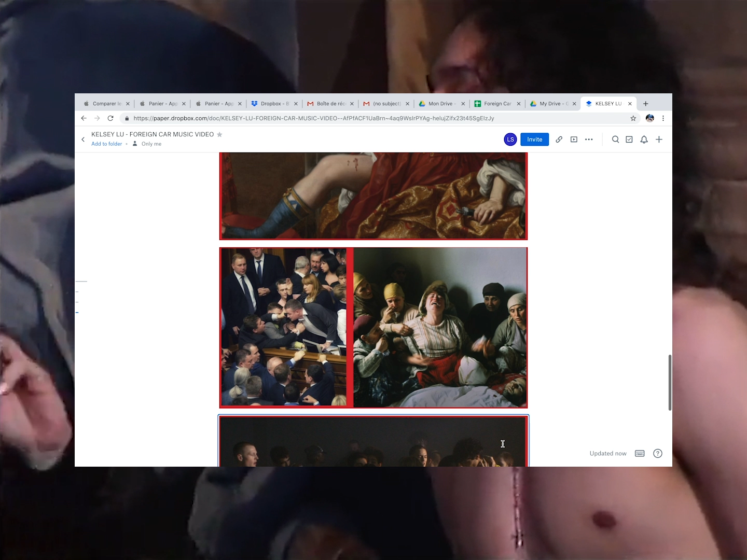Switch to the Boîte de réception Gmail tab
This screenshot has width=747, height=560.
click(330, 104)
